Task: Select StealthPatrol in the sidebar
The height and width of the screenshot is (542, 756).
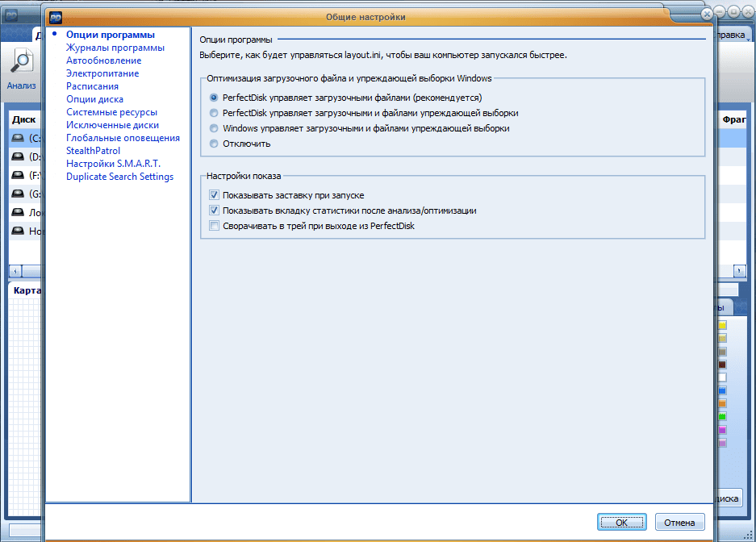Action: 93,151
